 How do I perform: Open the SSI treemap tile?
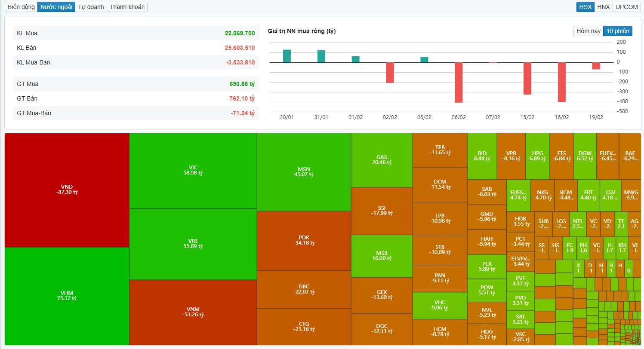(382, 211)
